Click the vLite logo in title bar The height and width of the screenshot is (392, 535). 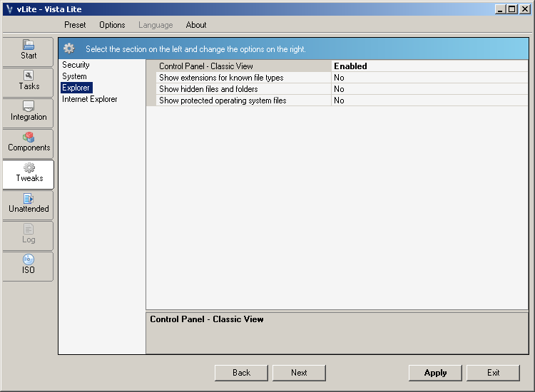[9, 9]
